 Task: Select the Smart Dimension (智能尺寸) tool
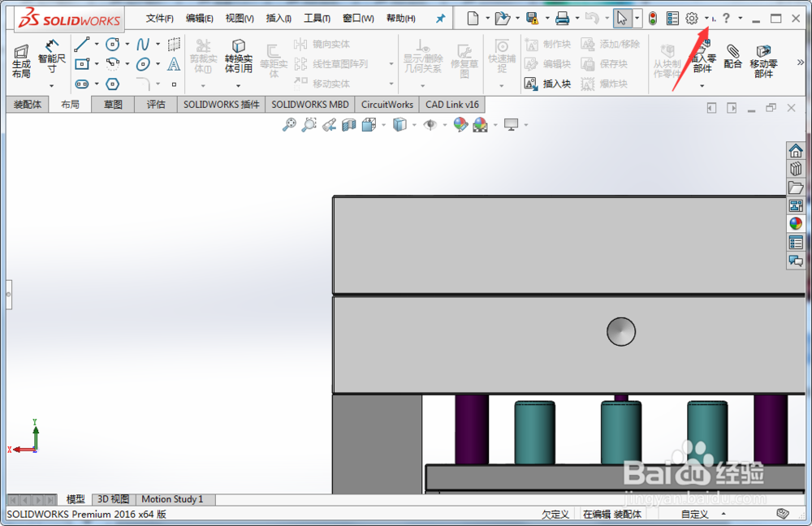coord(51,56)
